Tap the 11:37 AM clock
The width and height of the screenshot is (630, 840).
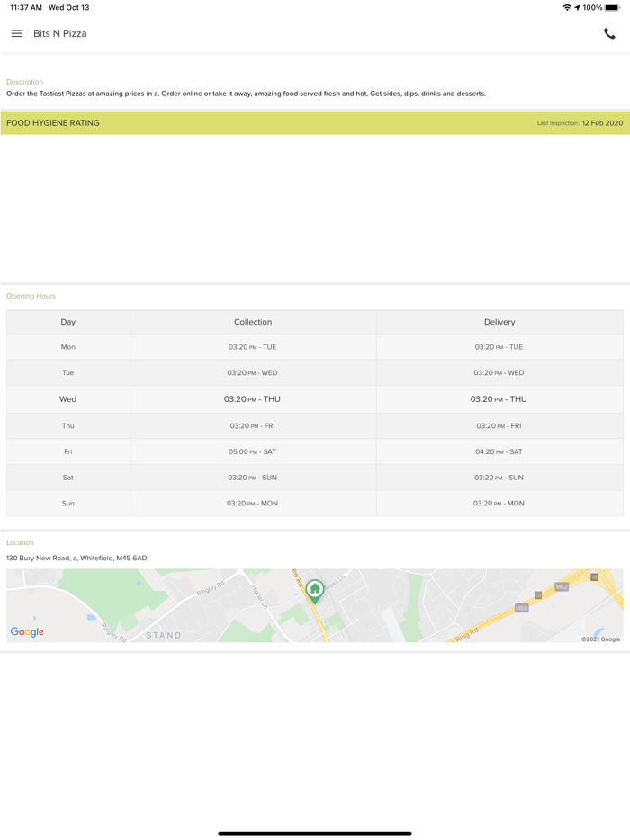click(x=26, y=7)
